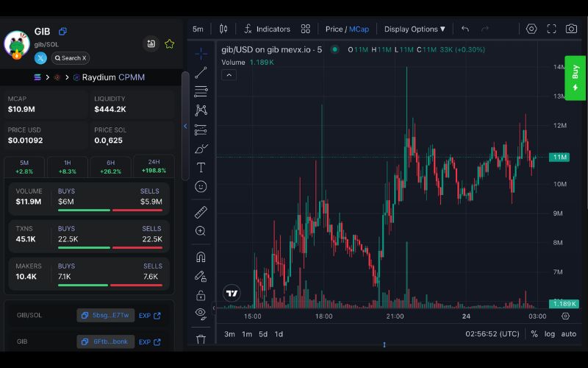588x368 pixels.
Task: Open time axis settings gear
Action: point(565,316)
